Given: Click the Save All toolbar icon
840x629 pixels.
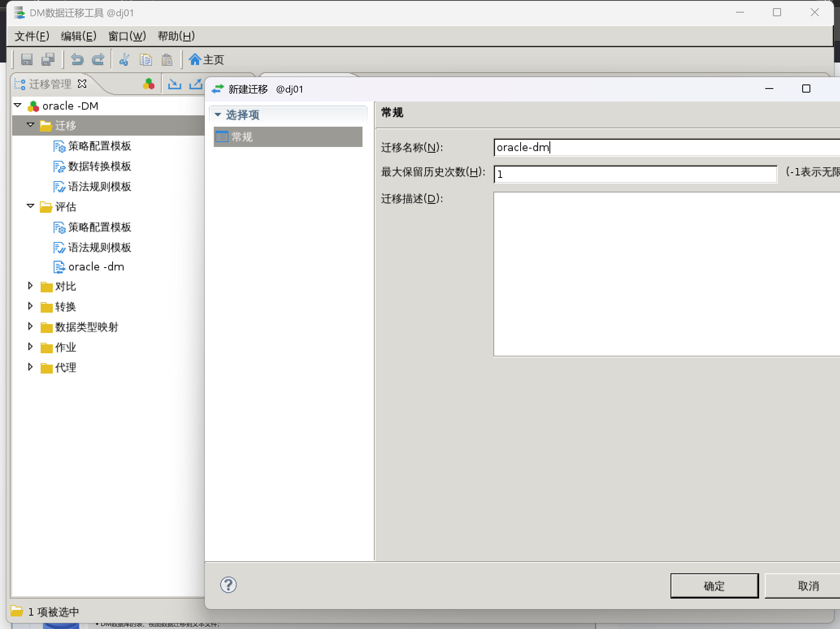Looking at the screenshot, I should [x=48, y=60].
